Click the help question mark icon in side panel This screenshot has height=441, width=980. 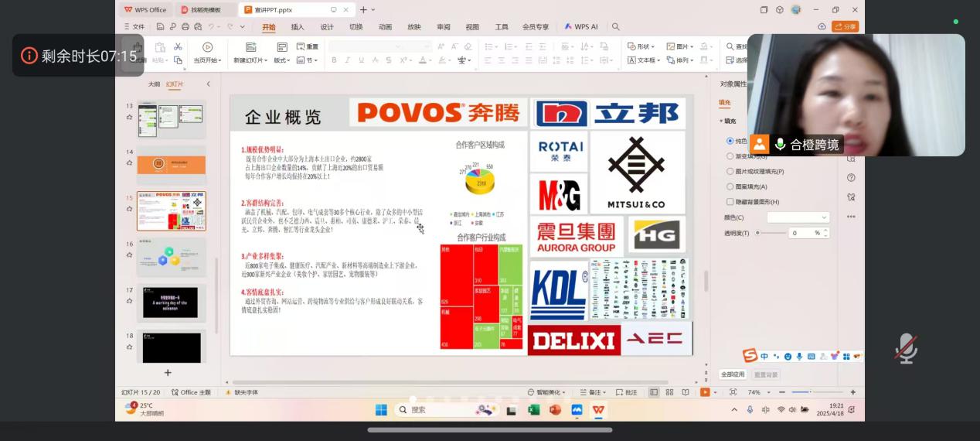[851, 177]
